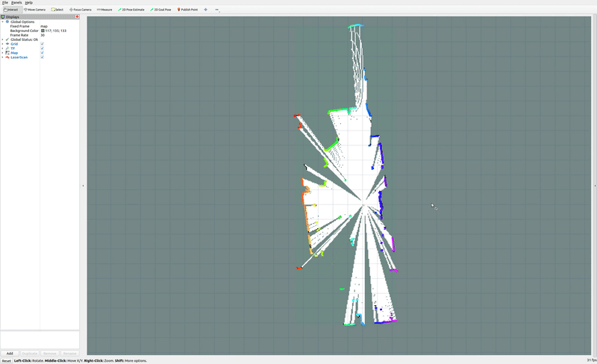Disable the Map display checkbox

click(x=43, y=53)
